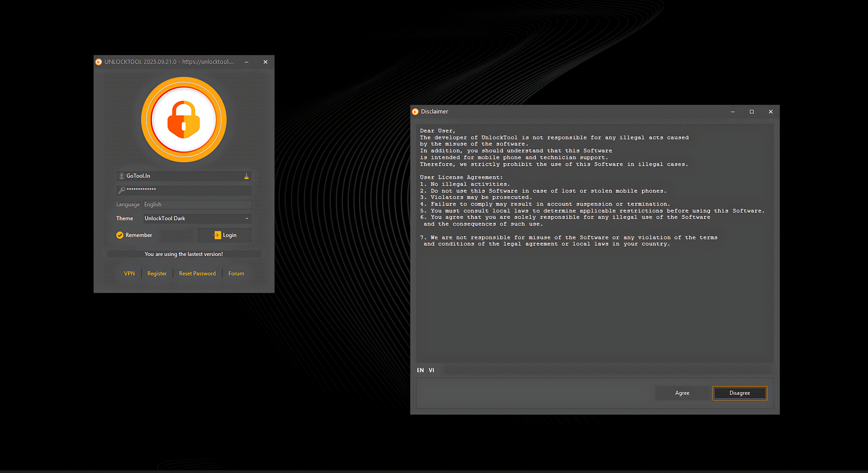The image size is (868, 473).
Task: Open the VPN link
Action: click(129, 274)
